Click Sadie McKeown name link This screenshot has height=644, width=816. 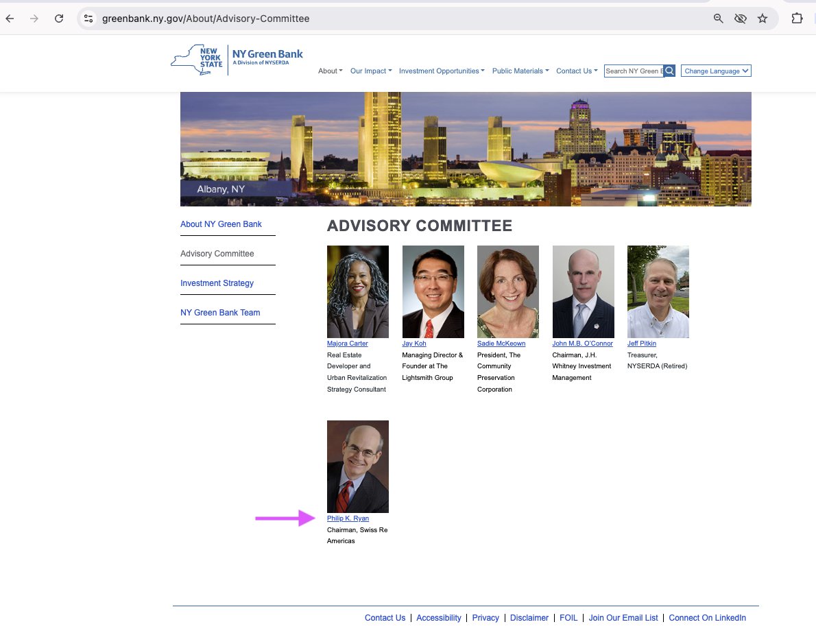(x=501, y=344)
